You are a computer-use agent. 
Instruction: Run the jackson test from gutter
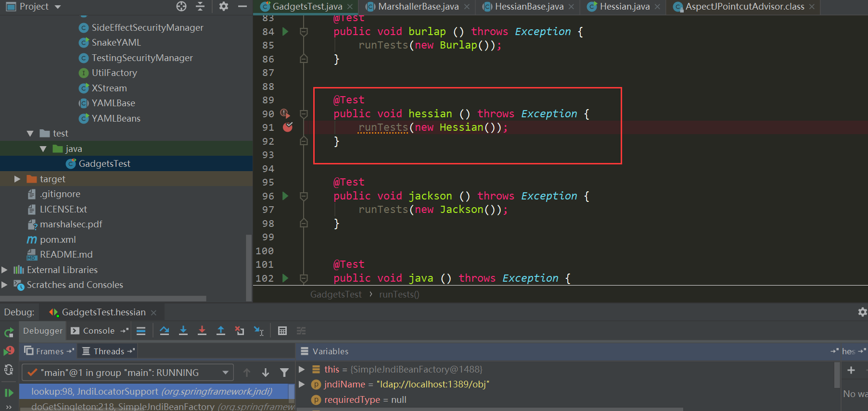point(285,196)
